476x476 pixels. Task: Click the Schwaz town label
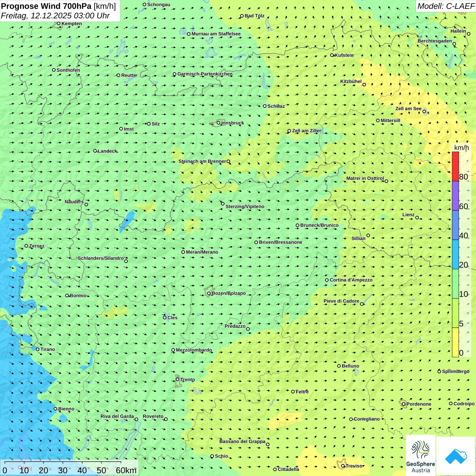tap(276, 106)
